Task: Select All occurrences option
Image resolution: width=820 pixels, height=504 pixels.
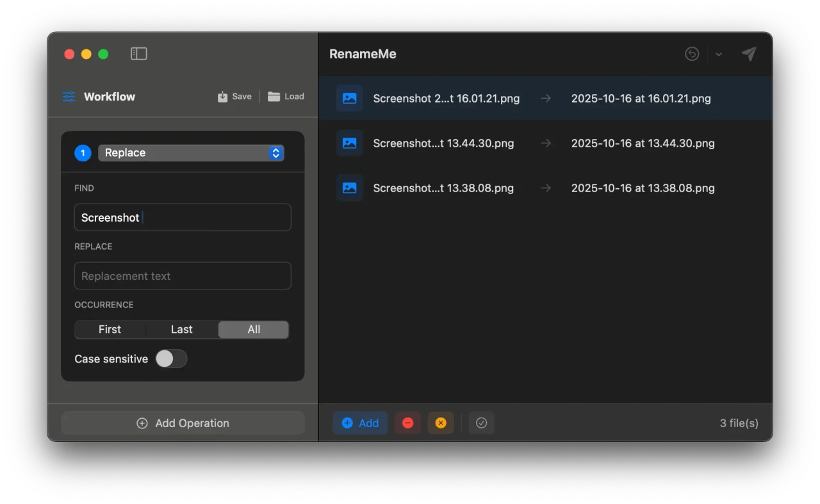Action: point(254,329)
